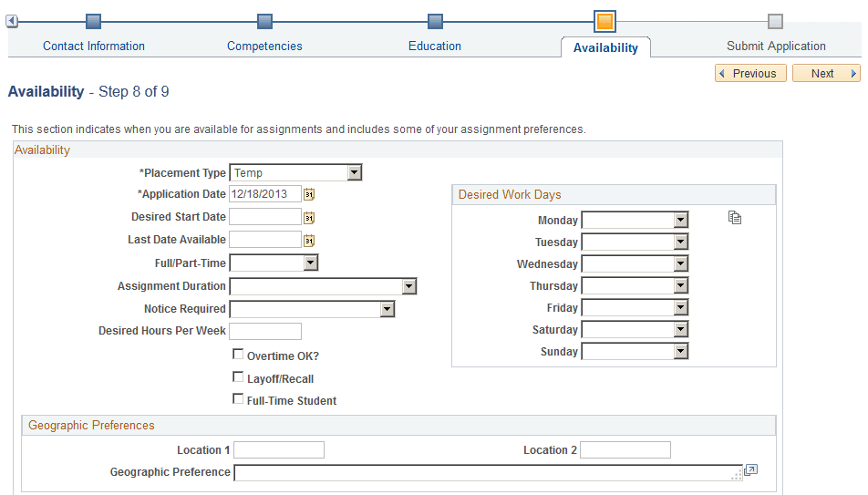Open Geographic Preference pop-out editor icon
This screenshot has height=495, width=868.
click(x=750, y=470)
